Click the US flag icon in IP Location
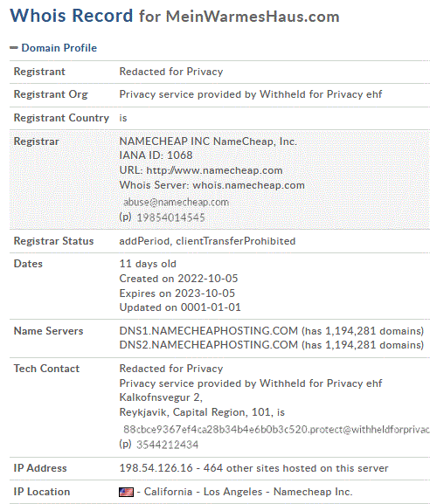Image resolution: width=430 pixels, height=504 pixels. tap(126, 492)
